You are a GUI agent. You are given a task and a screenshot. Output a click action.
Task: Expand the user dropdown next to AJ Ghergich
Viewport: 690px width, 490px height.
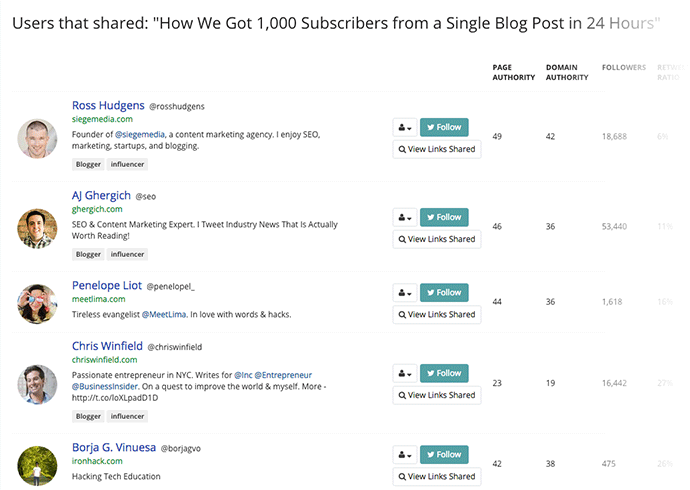pos(404,217)
